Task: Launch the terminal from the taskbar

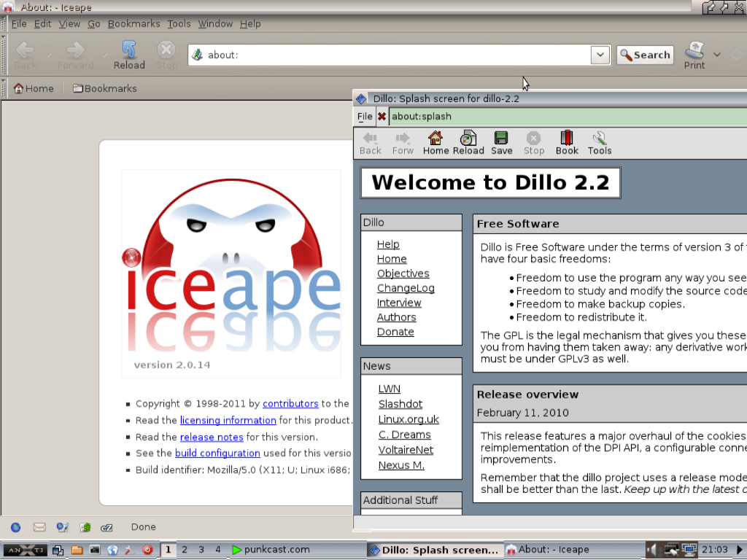Action: tap(95, 550)
